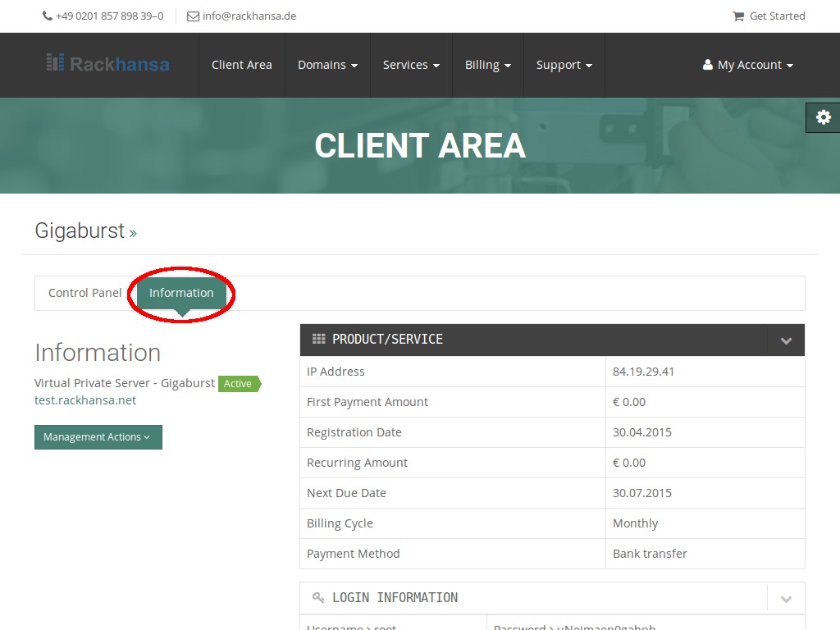
Task: Click the LOGIN INFORMATION panel title
Action: tap(395, 597)
